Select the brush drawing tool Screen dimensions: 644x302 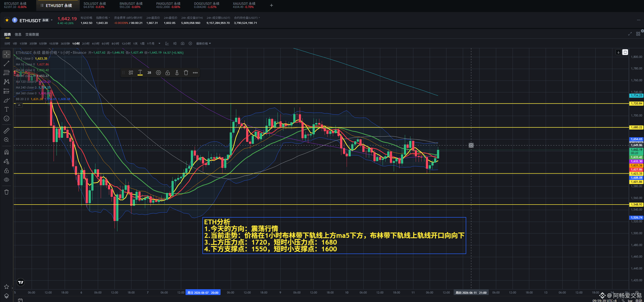[x=7, y=100]
